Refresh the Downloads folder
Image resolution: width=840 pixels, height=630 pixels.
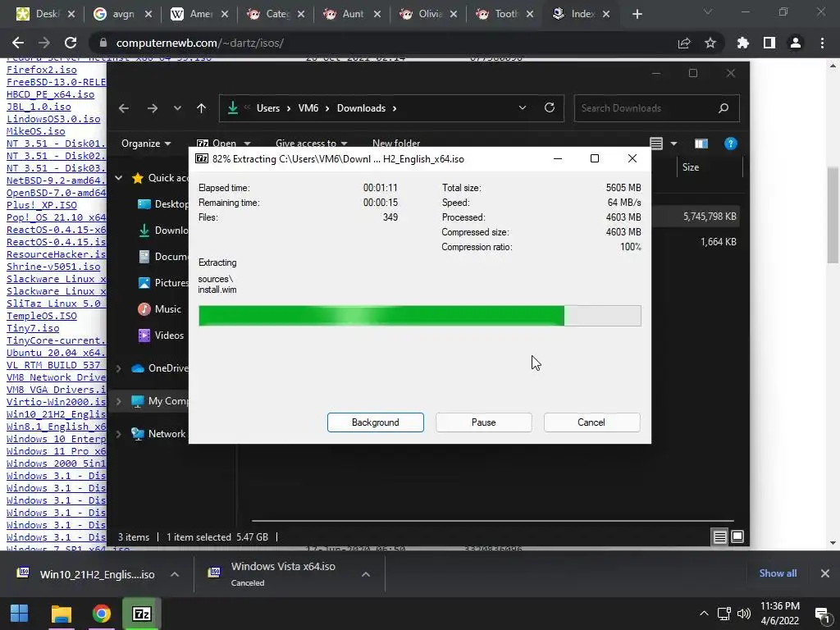(x=549, y=107)
